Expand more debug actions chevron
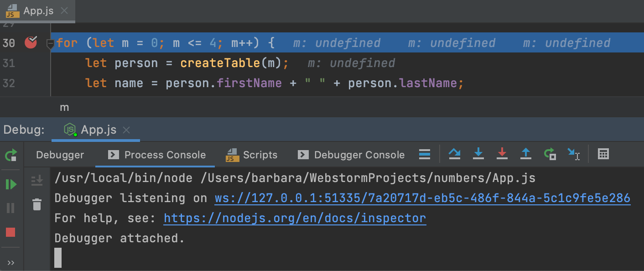644x271 pixels. (x=10, y=263)
